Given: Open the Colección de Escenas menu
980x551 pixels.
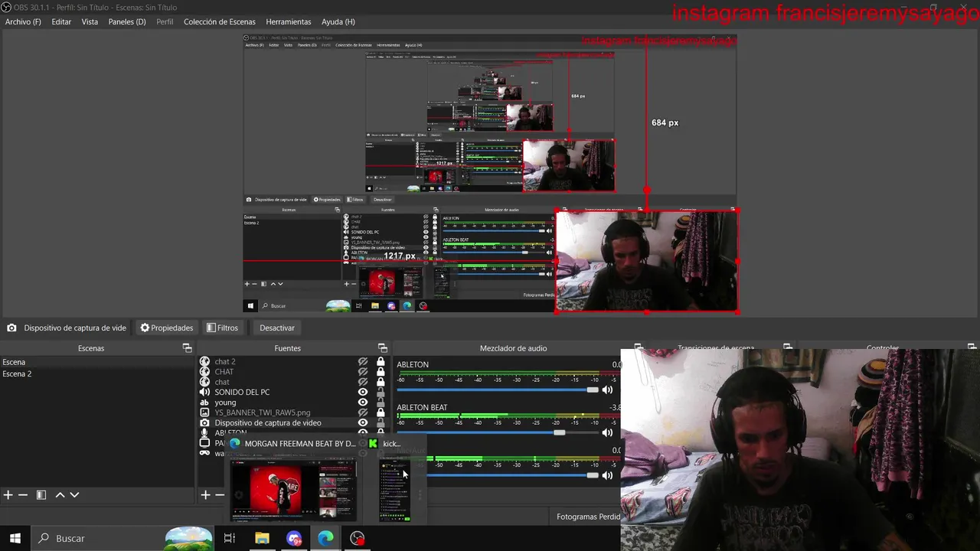Looking at the screenshot, I should 220,21.
